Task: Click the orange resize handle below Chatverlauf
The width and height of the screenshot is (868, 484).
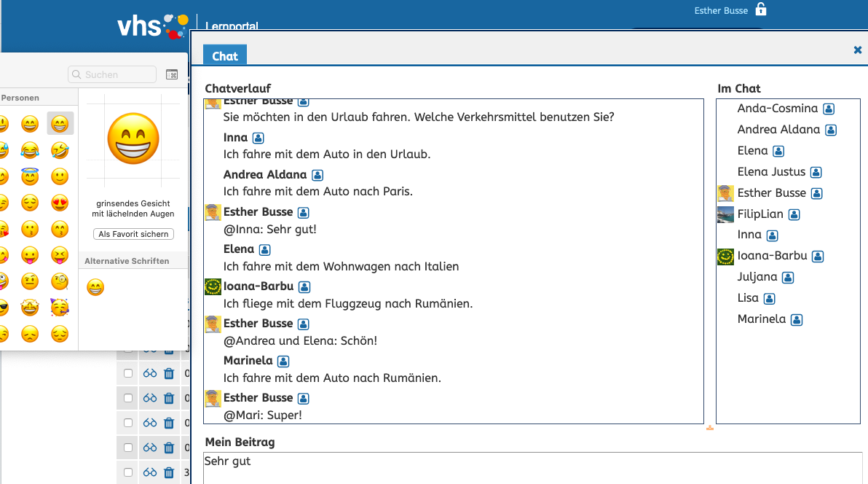Action: pos(709,428)
